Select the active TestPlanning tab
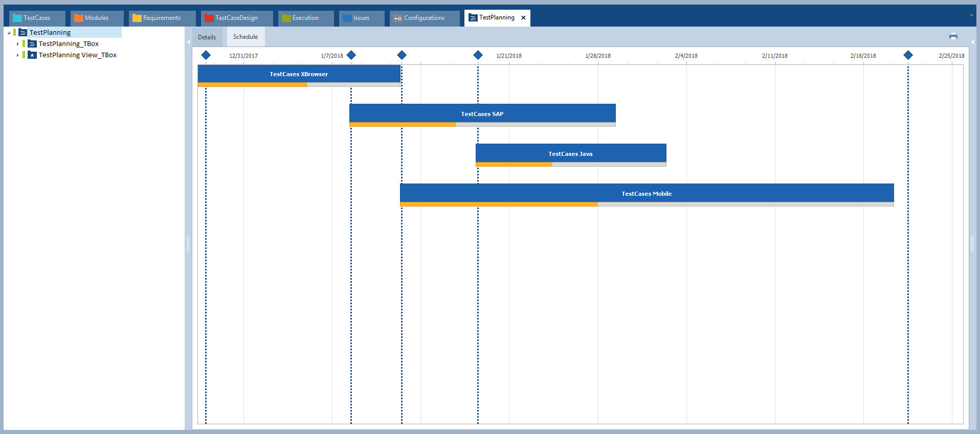The image size is (980, 434). pos(497,18)
